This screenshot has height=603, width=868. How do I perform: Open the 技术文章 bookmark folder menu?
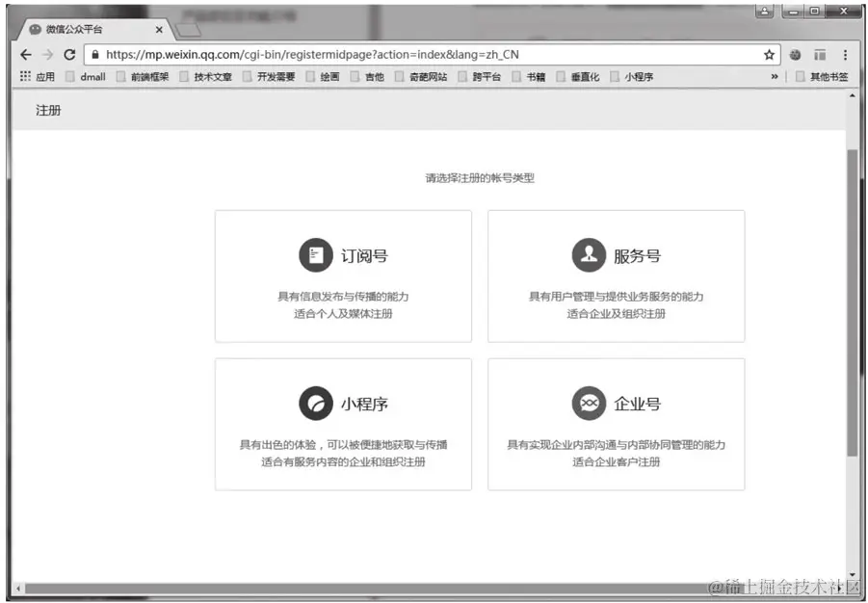205,76
